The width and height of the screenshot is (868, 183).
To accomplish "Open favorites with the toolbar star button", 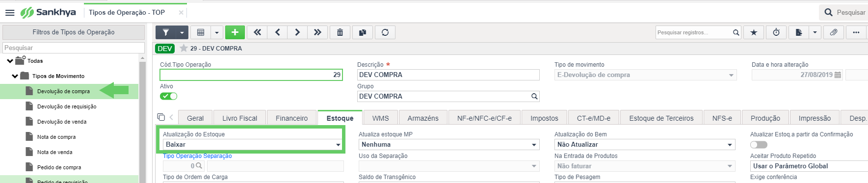I will 754,32.
